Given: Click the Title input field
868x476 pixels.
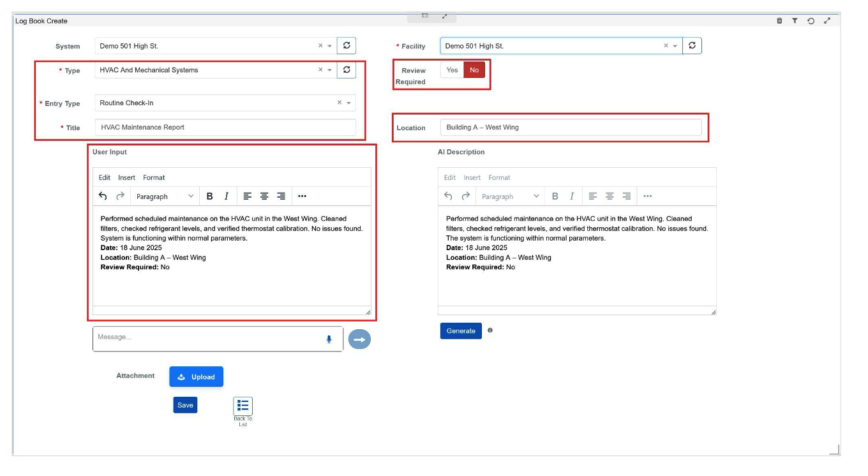Looking at the screenshot, I should [x=225, y=128].
